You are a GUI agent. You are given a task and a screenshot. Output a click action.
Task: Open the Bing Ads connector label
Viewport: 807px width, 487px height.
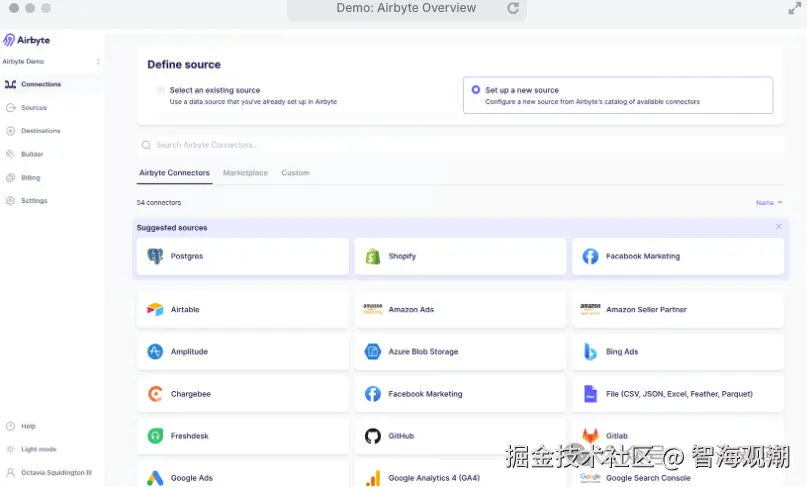(x=622, y=352)
